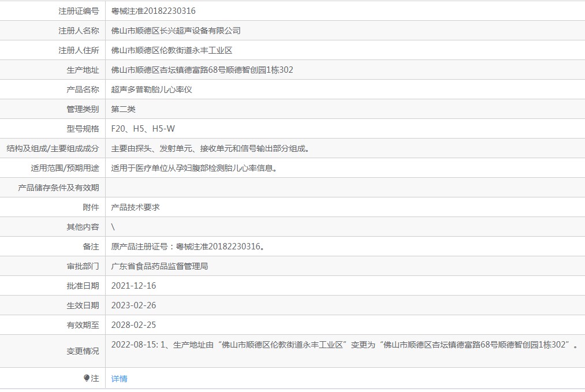
Task: Click effective date 2023-02-26
Action: pyautogui.click(x=133, y=305)
